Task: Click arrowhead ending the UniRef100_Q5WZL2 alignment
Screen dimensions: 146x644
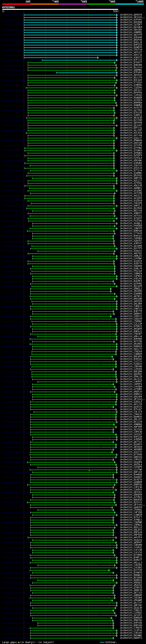Action: [x=111, y=289]
